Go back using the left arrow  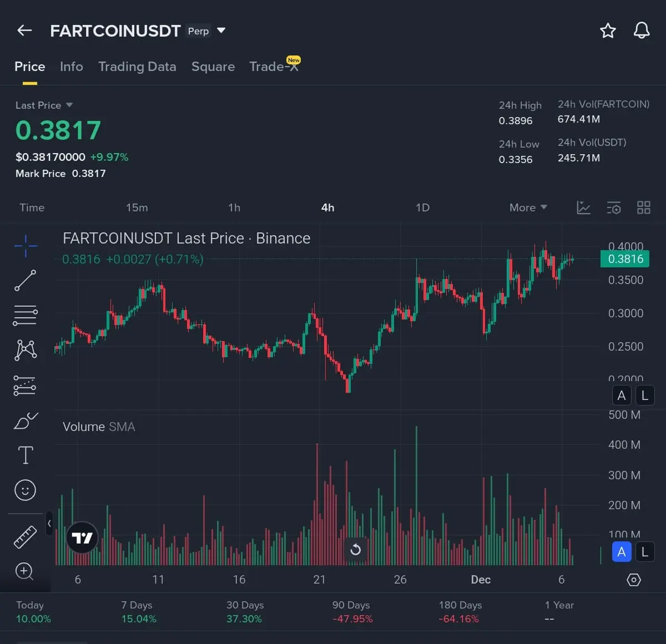24,31
